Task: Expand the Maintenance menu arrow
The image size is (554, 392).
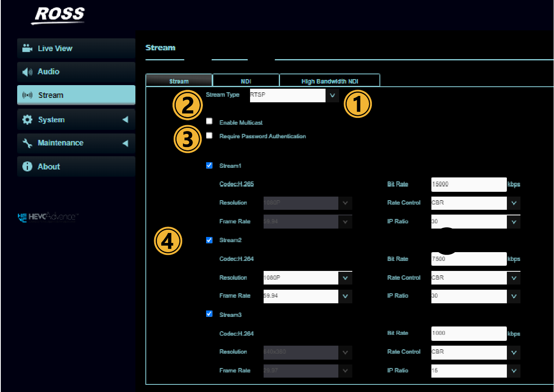Action: [125, 143]
